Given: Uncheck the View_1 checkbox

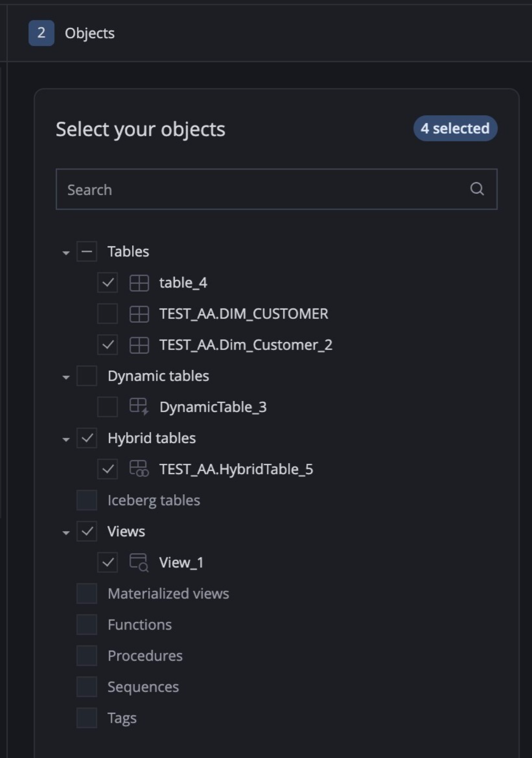Looking at the screenshot, I should click(x=107, y=562).
